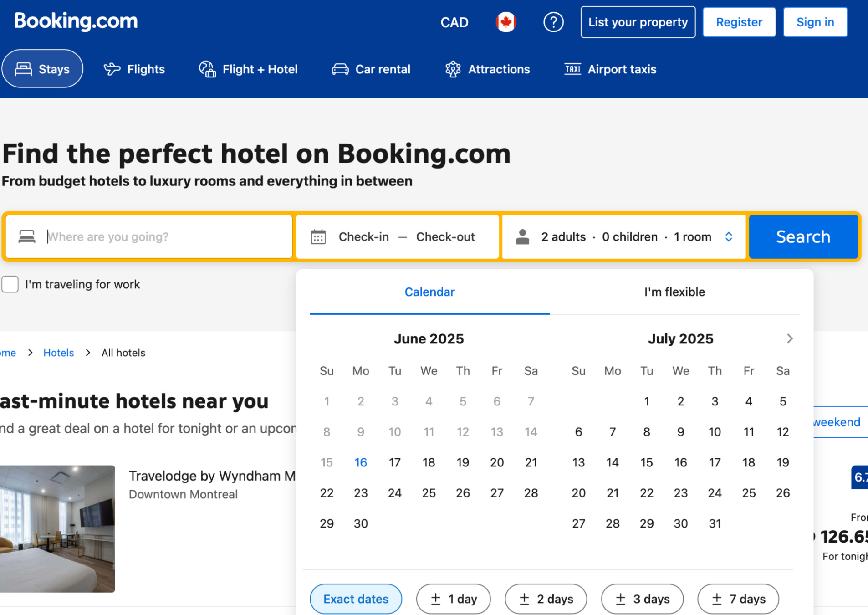Open help with the question mark icon
868x615 pixels.
pos(553,22)
